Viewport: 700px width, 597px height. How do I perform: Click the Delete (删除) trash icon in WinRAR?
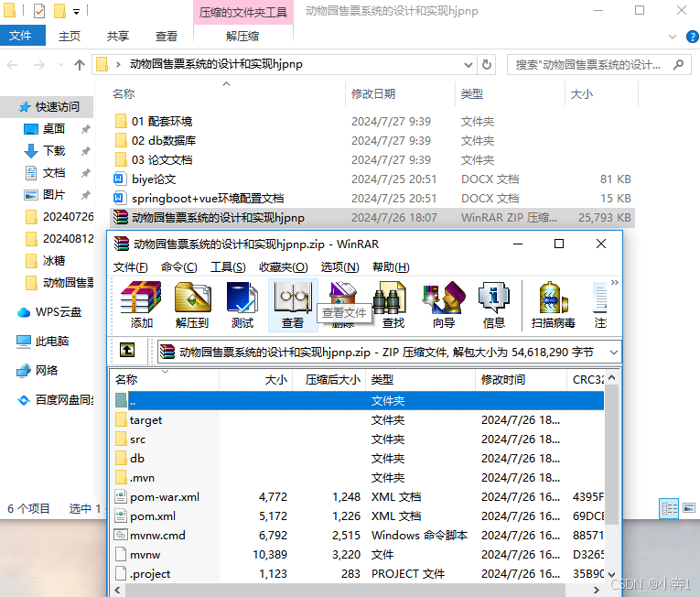point(343,293)
